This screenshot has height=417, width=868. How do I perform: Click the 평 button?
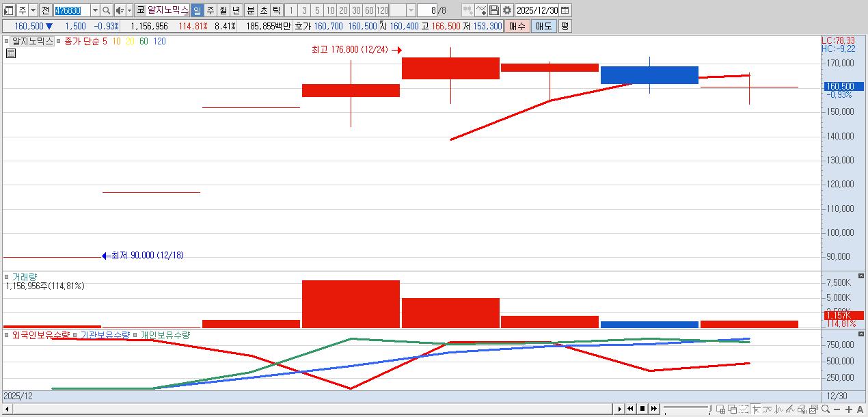[565, 26]
